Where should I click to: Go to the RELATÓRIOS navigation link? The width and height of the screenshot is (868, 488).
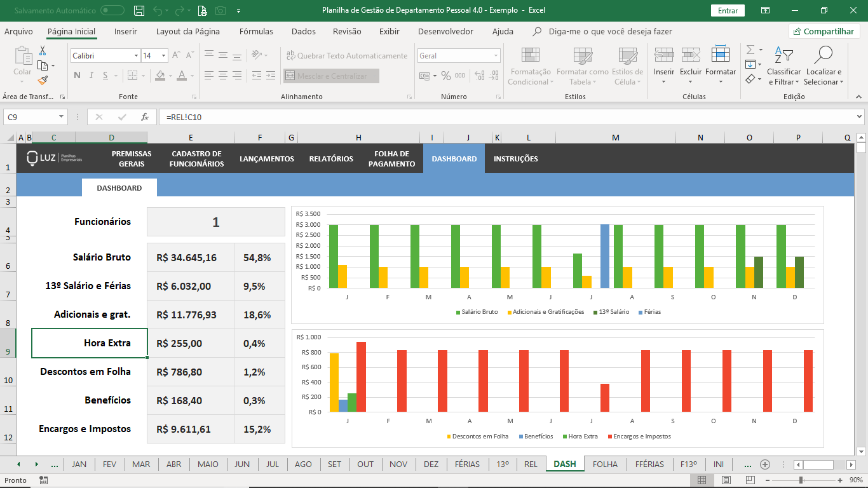[x=331, y=159]
